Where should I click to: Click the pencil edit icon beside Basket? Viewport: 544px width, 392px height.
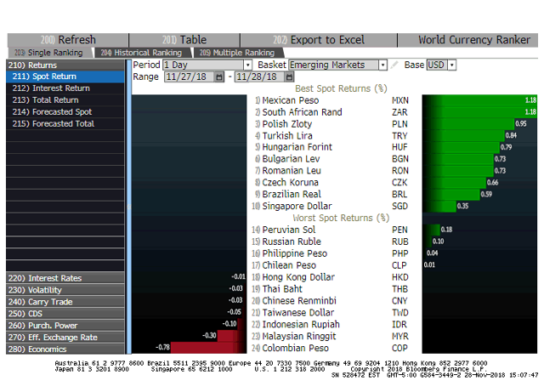[x=394, y=65]
